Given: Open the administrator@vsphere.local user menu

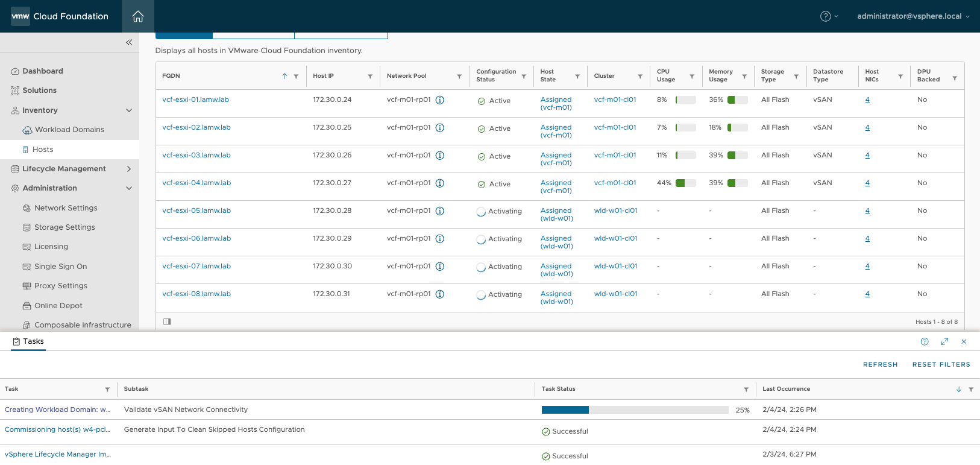Looking at the screenshot, I should pos(913,16).
